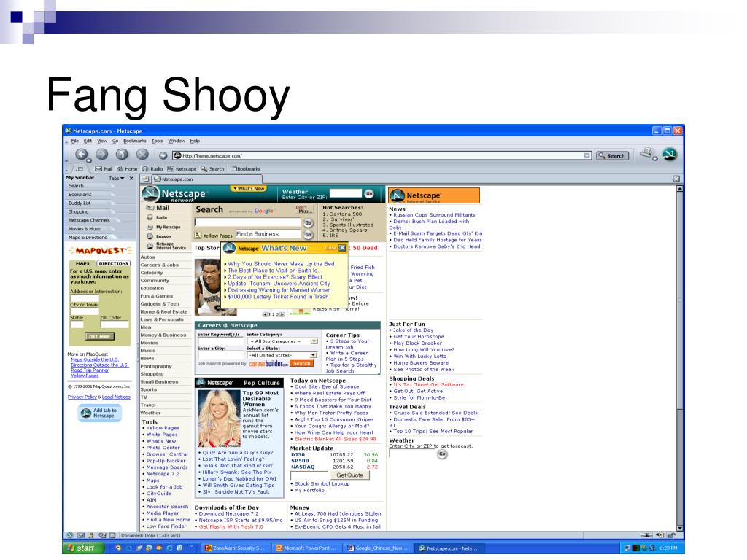Click Go beside Find a Business field
The image size is (747, 560).
[309, 235]
